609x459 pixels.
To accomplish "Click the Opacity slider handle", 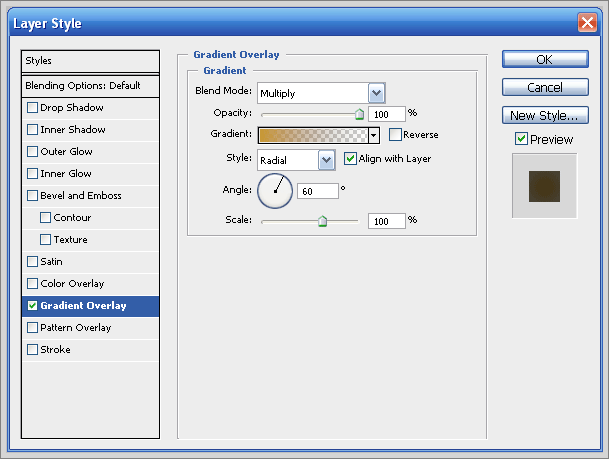I will click(x=359, y=114).
